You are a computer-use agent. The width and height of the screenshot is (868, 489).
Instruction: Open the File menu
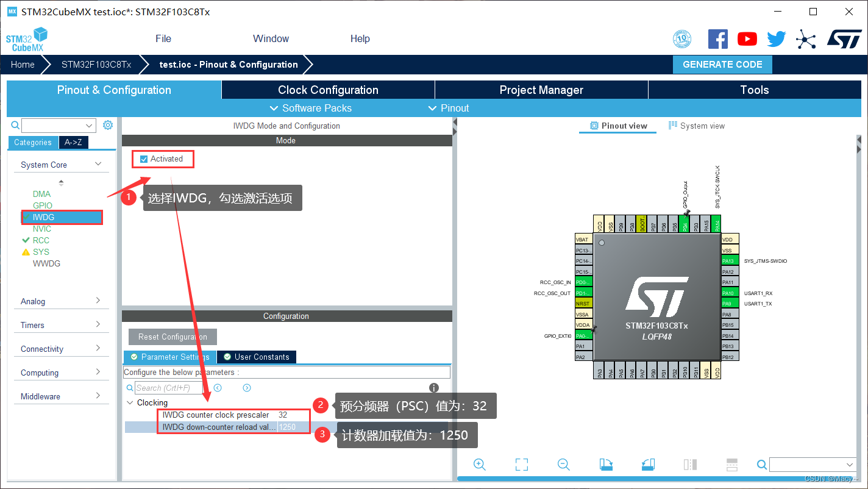coord(163,38)
